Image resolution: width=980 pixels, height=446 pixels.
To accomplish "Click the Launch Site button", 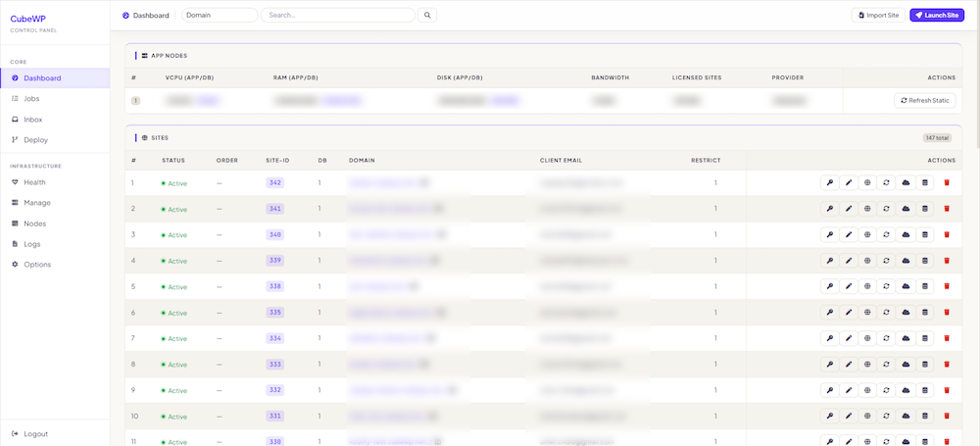I will (x=937, y=15).
